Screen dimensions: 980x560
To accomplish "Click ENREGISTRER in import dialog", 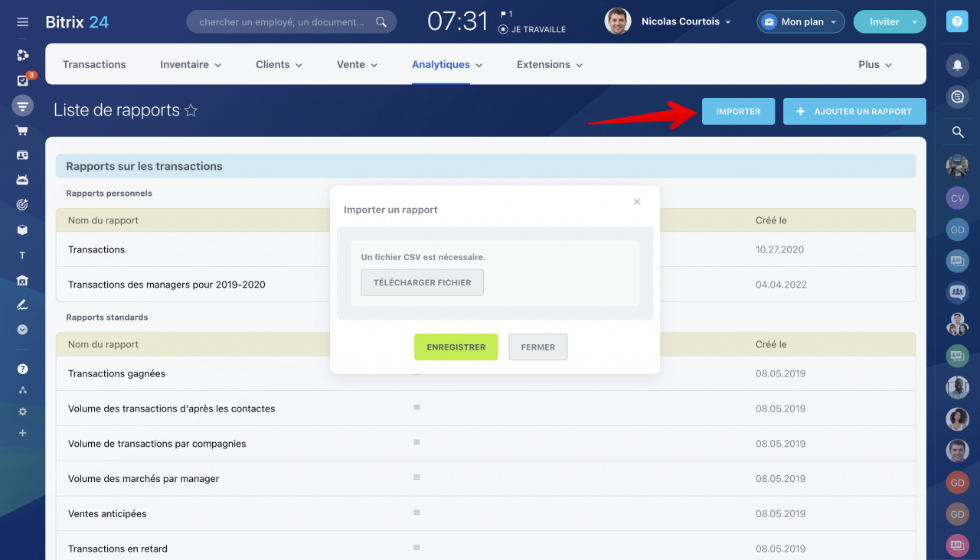I will (x=456, y=347).
